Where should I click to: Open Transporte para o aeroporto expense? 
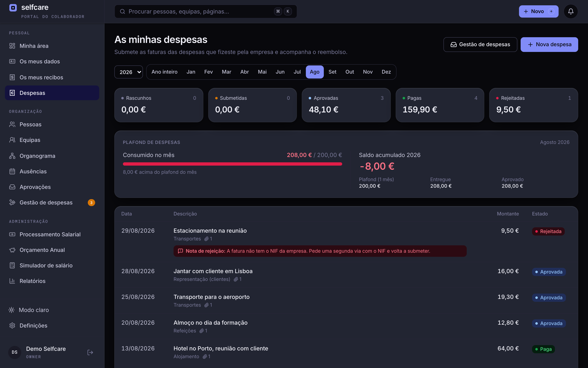pos(346,301)
